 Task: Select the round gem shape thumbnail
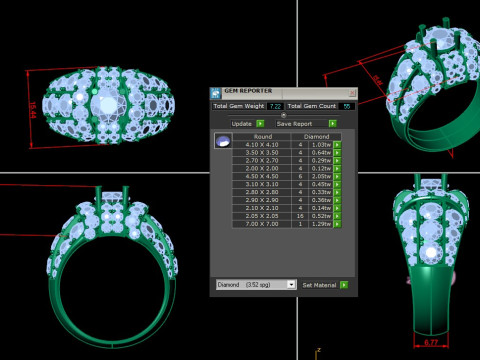[x=223, y=141]
